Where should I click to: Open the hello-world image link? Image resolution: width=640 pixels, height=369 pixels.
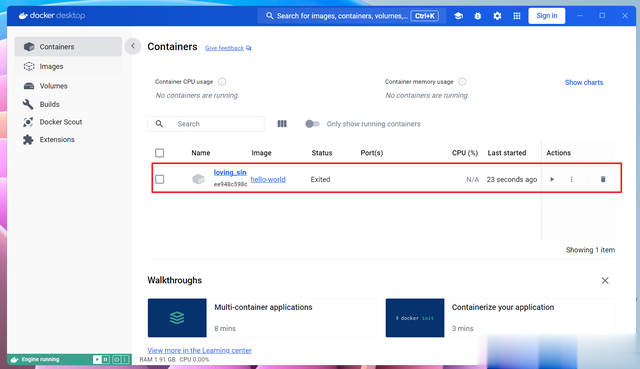(268, 179)
